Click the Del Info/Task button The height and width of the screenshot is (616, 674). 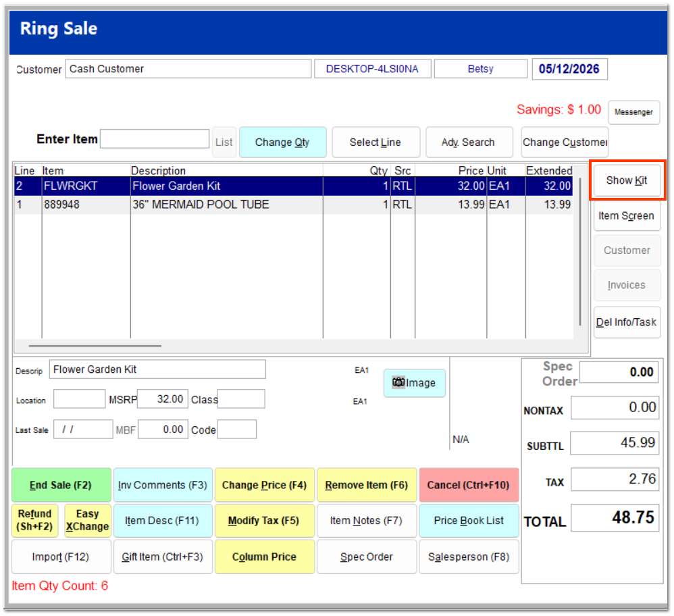click(627, 322)
